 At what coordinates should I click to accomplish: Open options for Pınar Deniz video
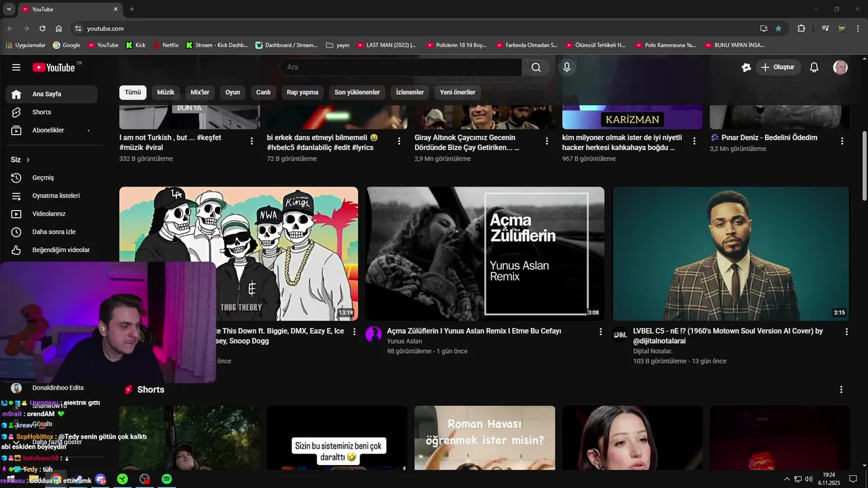point(842,141)
